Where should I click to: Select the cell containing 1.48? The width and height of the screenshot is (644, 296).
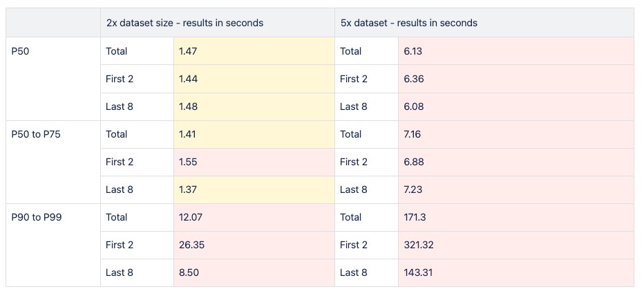(254, 107)
